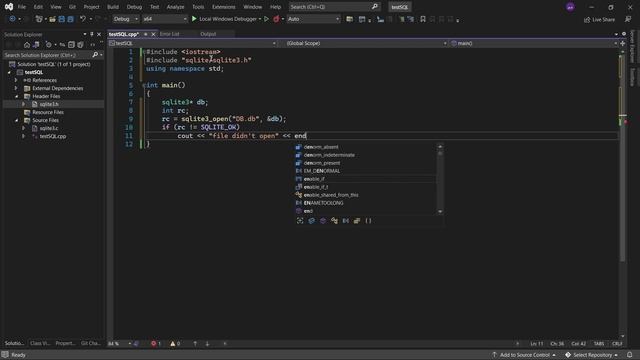Click the yellow warning count icon

tap(173, 344)
